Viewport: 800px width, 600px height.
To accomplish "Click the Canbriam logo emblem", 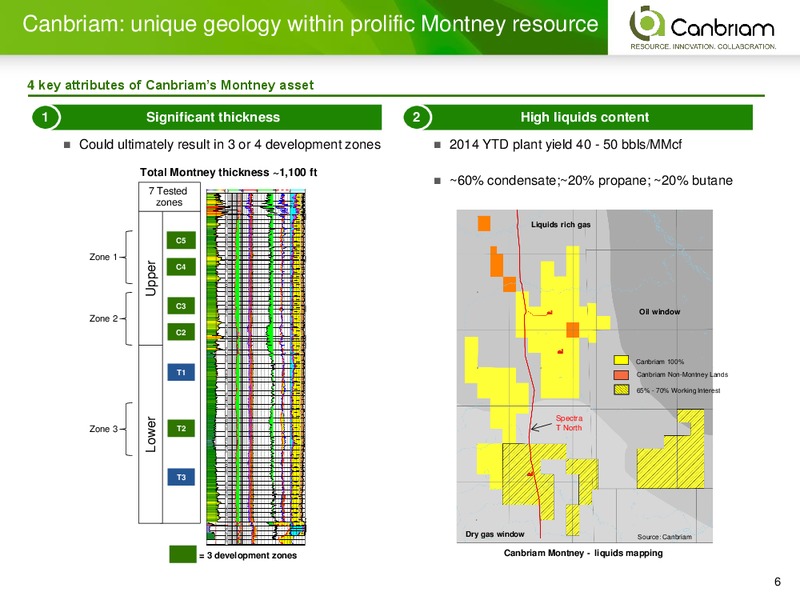I will [x=646, y=23].
